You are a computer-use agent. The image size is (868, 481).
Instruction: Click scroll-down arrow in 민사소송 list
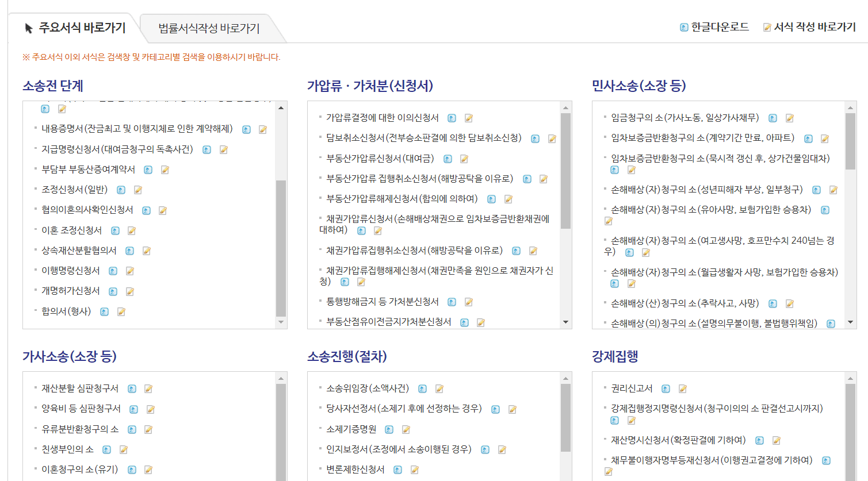coord(850,322)
